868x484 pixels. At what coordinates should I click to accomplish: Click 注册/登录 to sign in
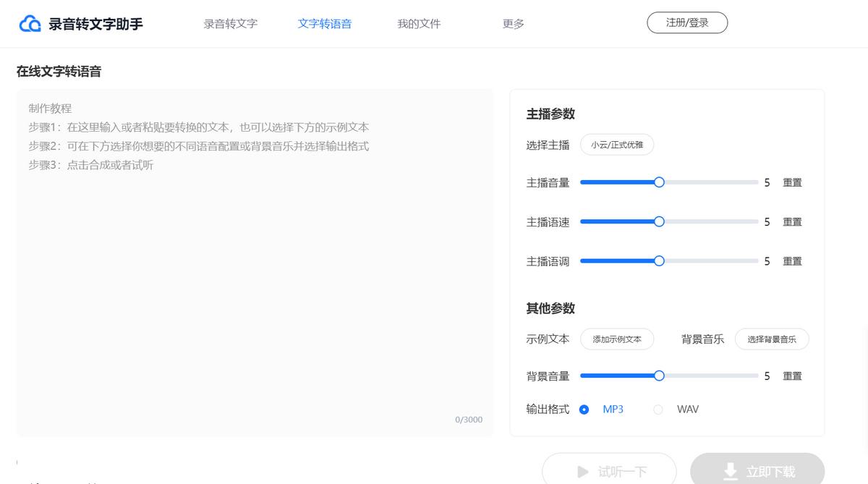pyautogui.click(x=687, y=22)
